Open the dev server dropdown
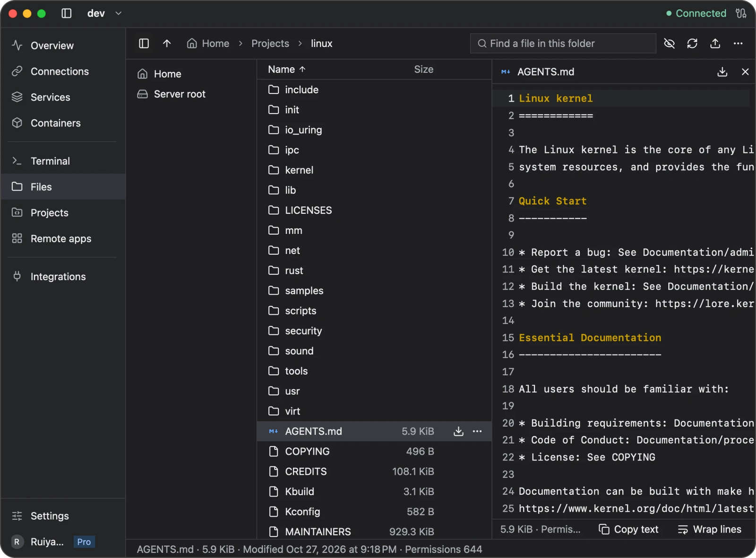This screenshot has width=756, height=558. (104, 13)
